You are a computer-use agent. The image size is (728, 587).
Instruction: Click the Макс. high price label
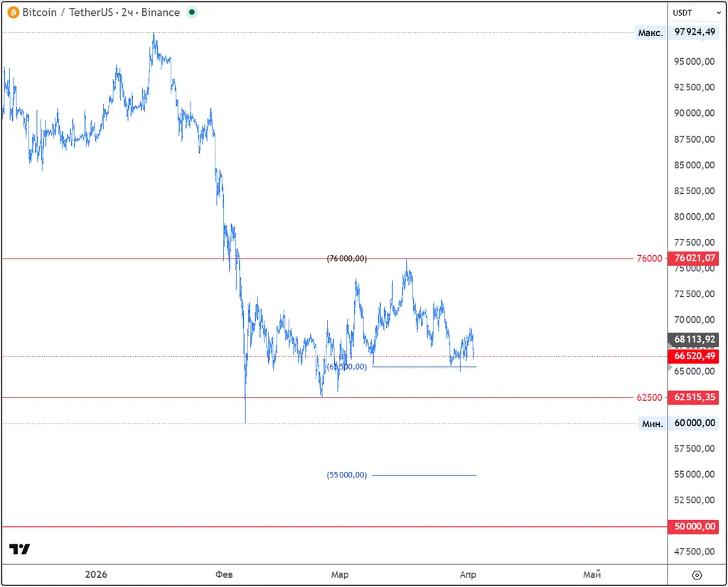pyautogui.click(x=651, y=32)
